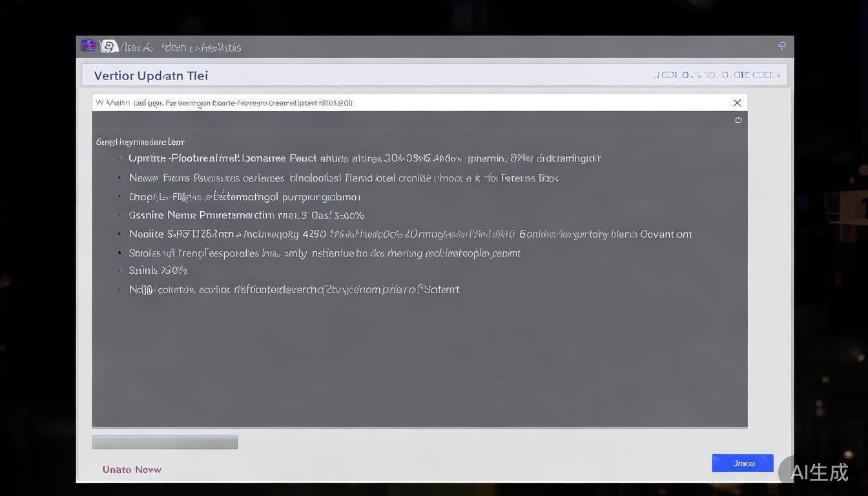868x496 pixels.
Task: Select the list item starting "Snoles"
Action: click(324, 253)
